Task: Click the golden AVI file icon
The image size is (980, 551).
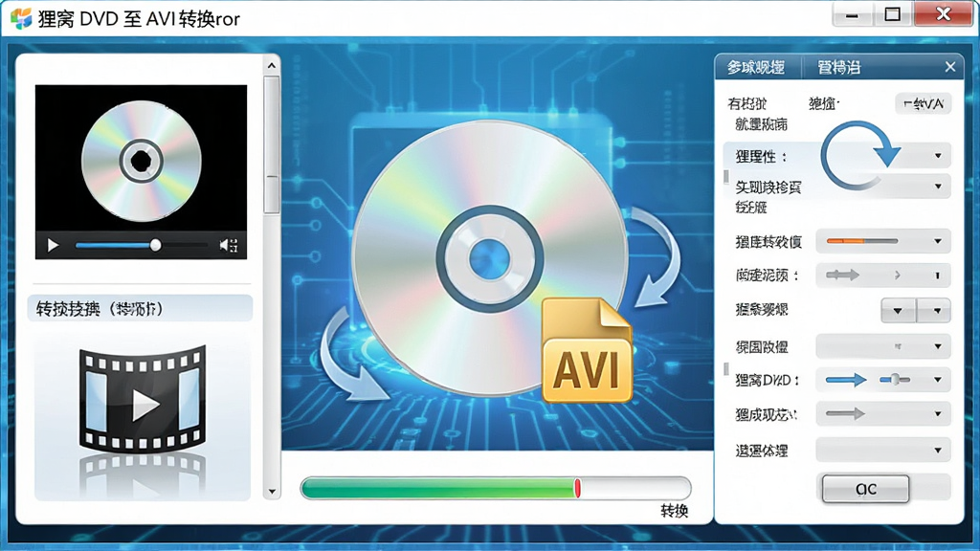Action: 587,350
